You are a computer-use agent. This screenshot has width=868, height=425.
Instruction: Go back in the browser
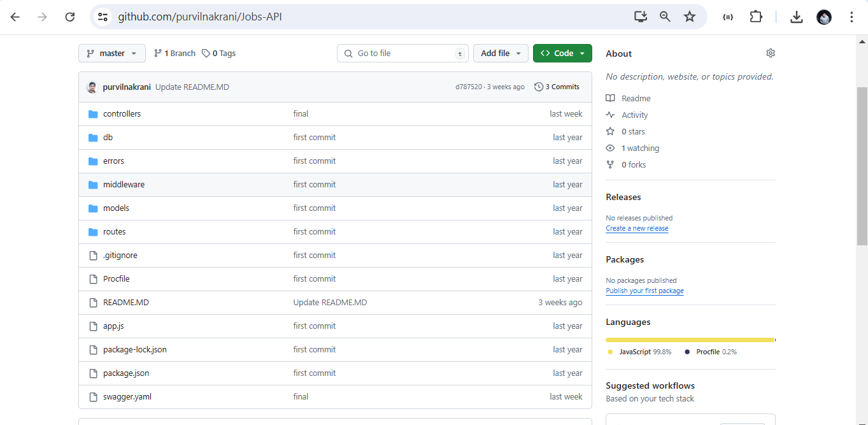[x=15, y=17]
